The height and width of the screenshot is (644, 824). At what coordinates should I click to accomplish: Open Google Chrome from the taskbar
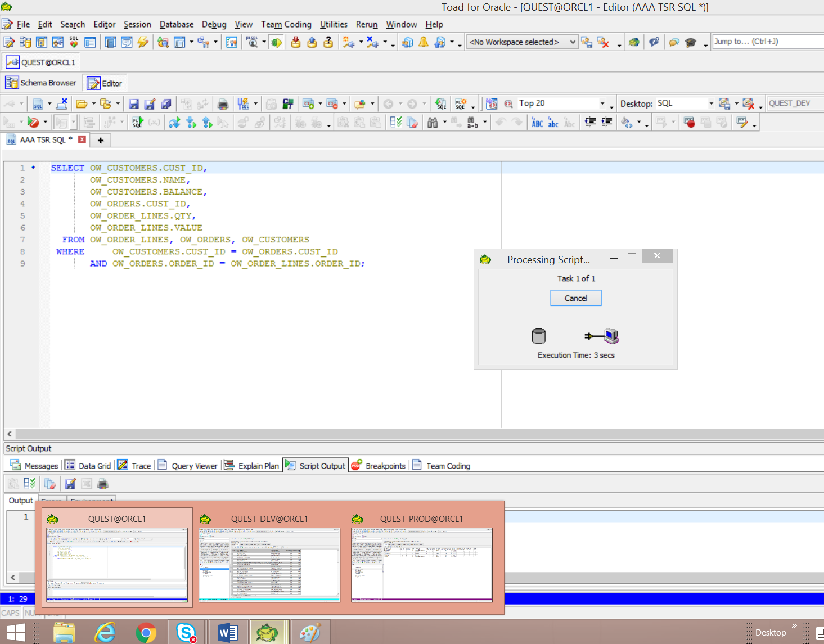[x=146, y=633]
